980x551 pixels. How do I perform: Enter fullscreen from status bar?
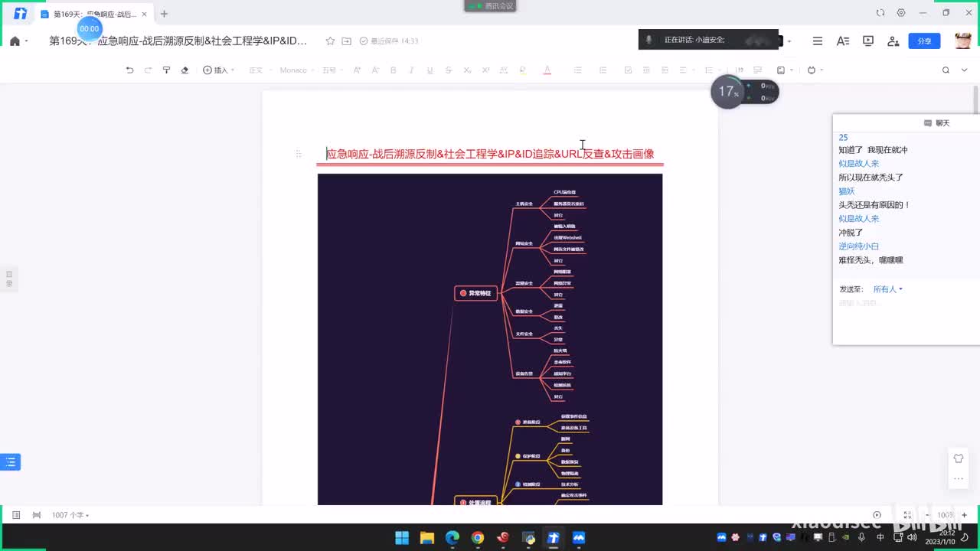(907, 515)
